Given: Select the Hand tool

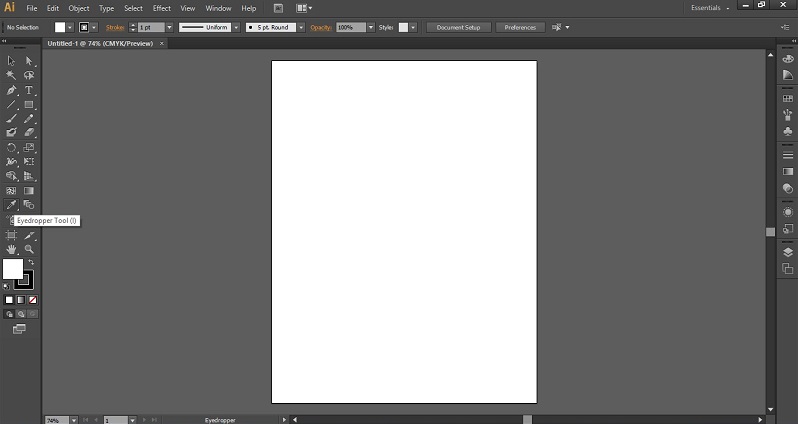Looking at the screenshot, I should 11,249.
